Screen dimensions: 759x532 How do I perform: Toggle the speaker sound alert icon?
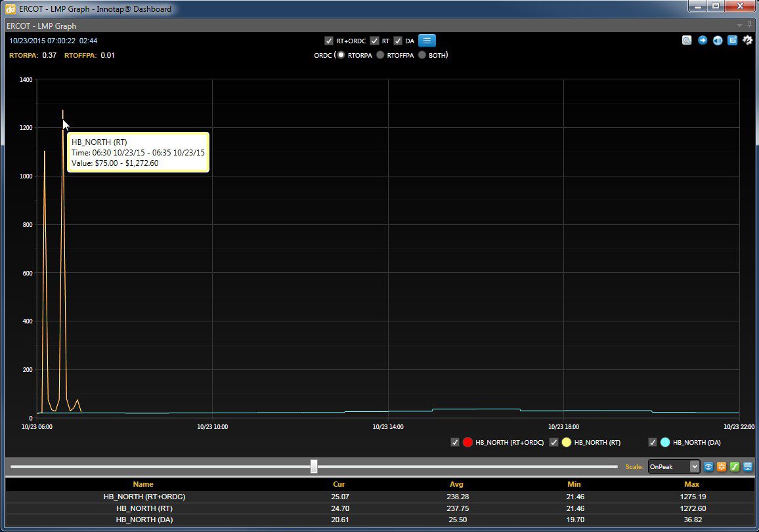pos(718,40)
